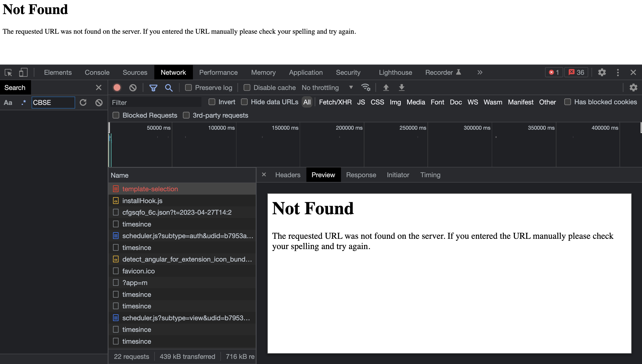Open the DevTools three-dot menu
This screenshot has height=364, width=642.
618,73
